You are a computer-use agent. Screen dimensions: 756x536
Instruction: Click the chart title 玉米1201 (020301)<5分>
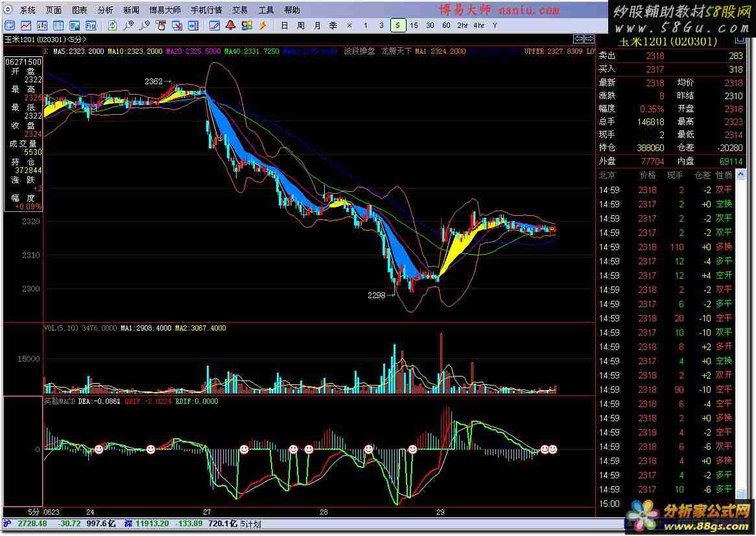click(x=46, y=40)
